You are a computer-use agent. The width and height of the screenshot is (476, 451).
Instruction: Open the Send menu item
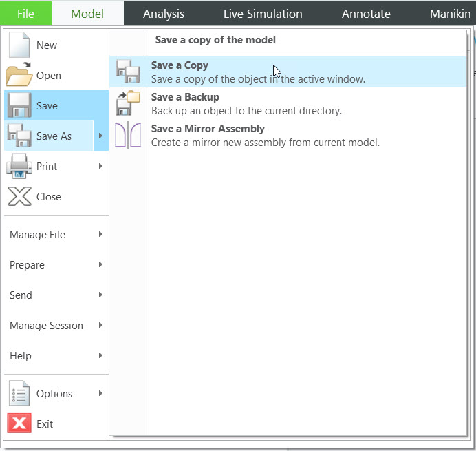click(x=56, y=295)
